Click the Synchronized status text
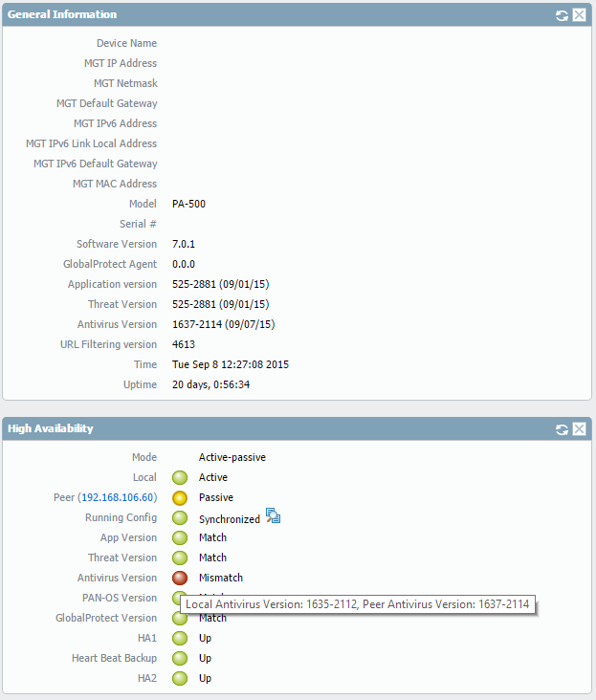 [230, 519]
